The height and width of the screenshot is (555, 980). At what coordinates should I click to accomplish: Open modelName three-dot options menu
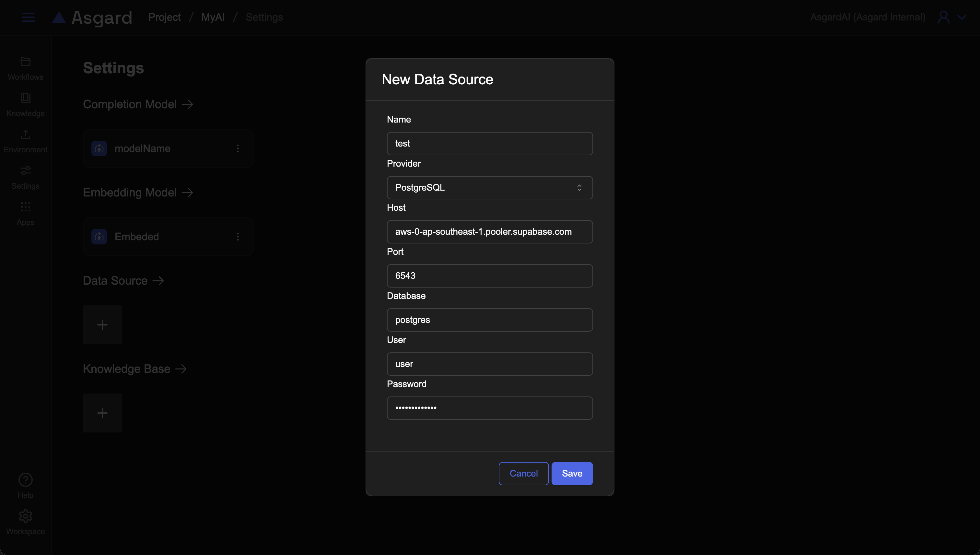[238, 148]
